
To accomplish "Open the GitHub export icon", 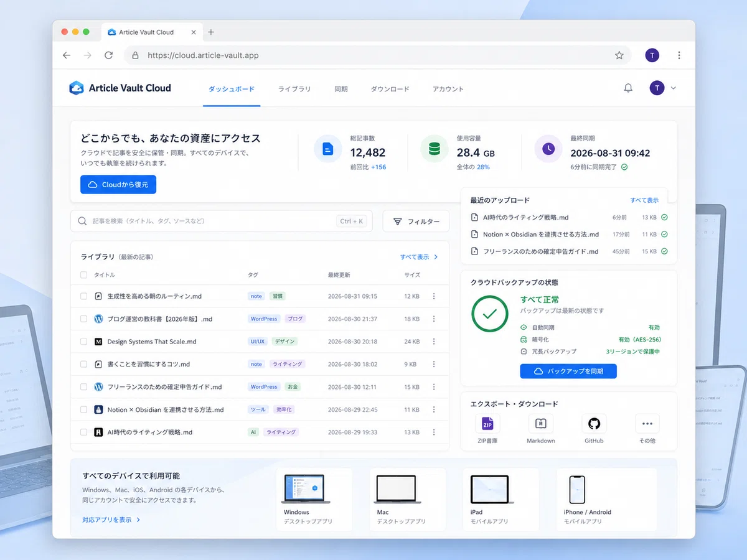I will click(x=594, y=424).
